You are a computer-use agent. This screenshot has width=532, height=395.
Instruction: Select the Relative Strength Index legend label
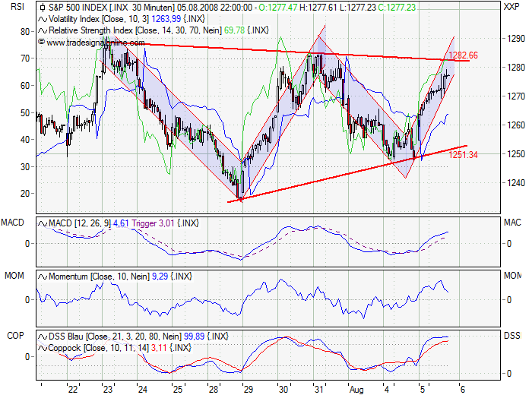coord(135,30)
